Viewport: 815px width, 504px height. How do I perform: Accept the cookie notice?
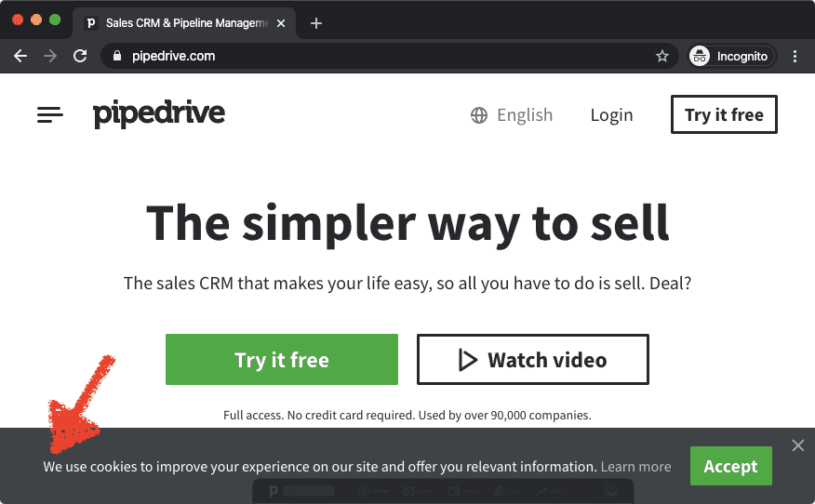pos(730,466)
